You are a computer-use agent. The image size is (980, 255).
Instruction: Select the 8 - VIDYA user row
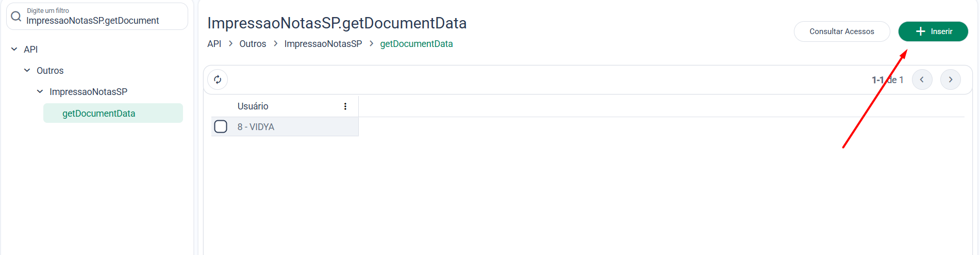click(x=285, y=126)
